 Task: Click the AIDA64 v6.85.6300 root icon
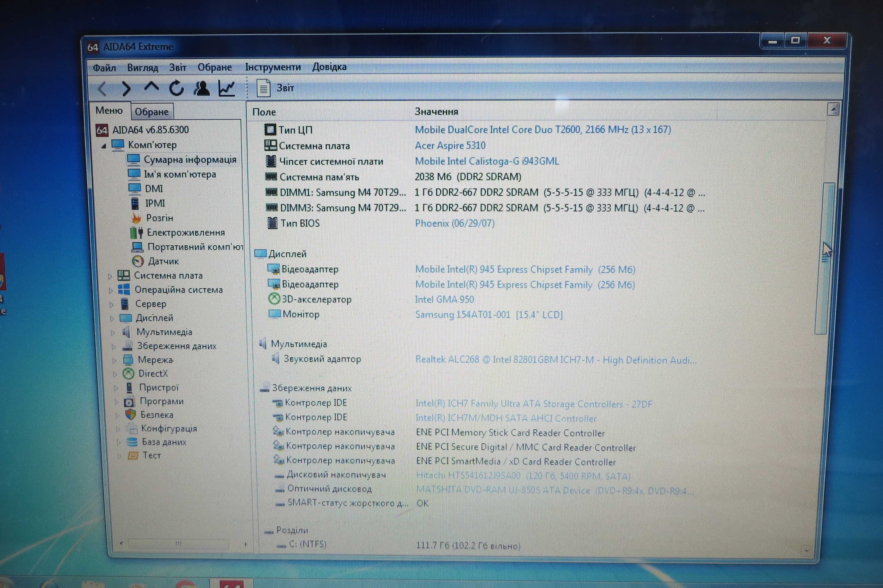(x=102, y=130)
